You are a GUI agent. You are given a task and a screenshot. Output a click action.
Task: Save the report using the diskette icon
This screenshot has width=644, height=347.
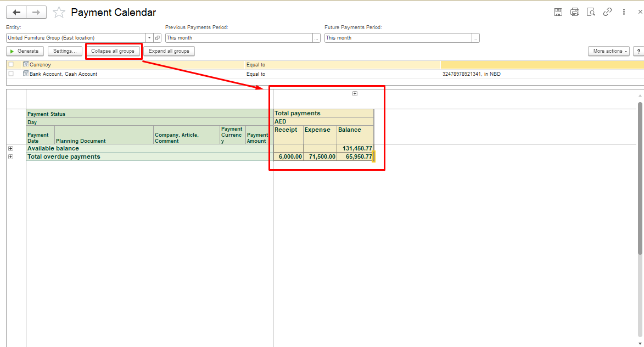tap(558, 12)
